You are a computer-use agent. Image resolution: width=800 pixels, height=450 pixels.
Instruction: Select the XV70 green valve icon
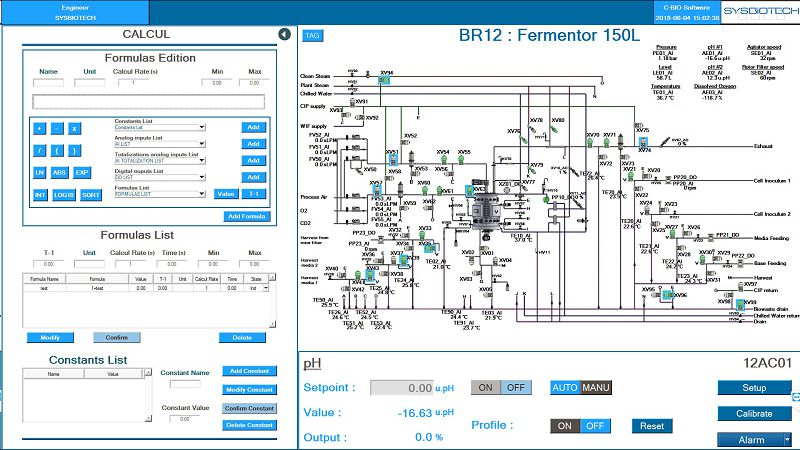(590, 142)
